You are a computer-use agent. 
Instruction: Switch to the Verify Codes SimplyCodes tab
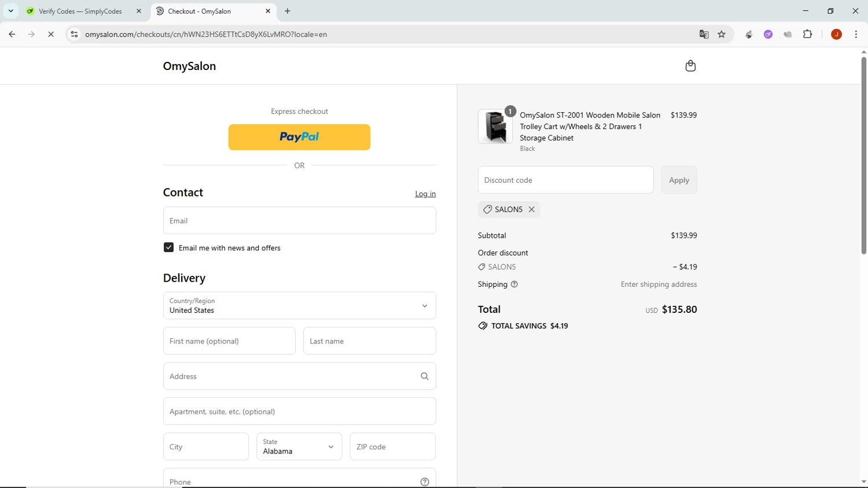(81, 11)
